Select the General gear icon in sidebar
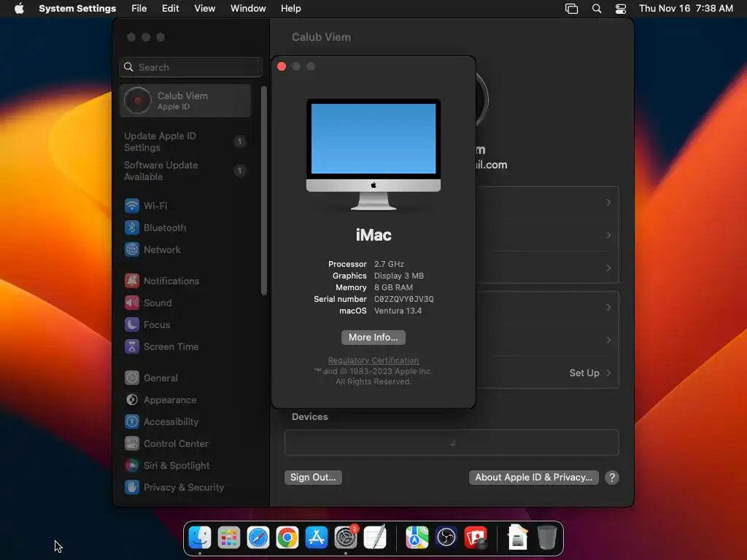This screenshot has width=747, height=560. [x=132, y=378]
